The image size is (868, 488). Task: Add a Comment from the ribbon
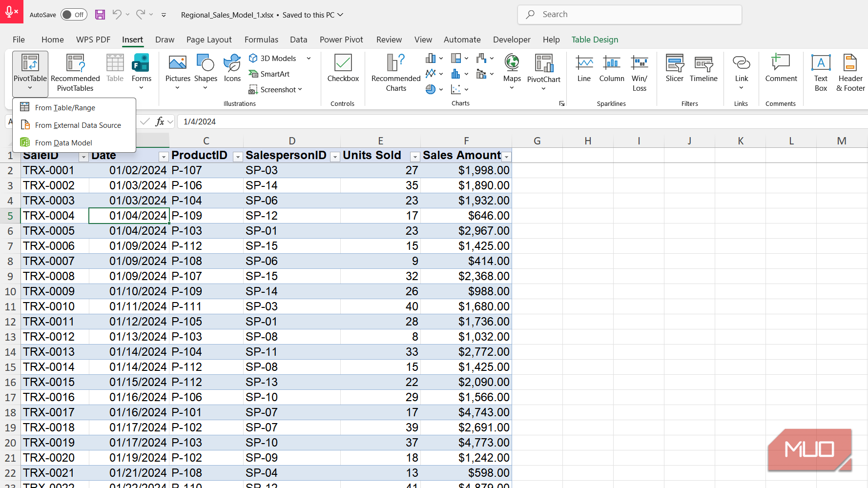click(x=781, y=68)
